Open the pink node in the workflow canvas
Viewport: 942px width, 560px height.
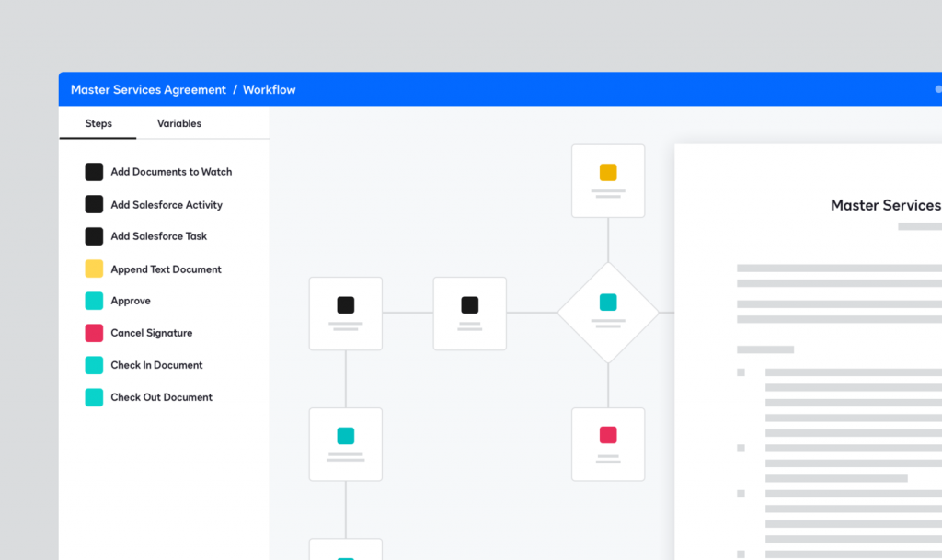click(x=608, y=444)
